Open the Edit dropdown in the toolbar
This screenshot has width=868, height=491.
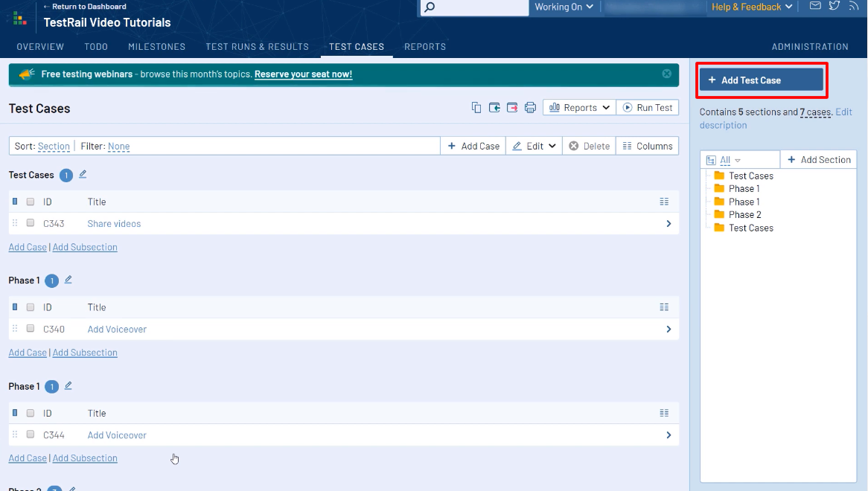[534, 147]
